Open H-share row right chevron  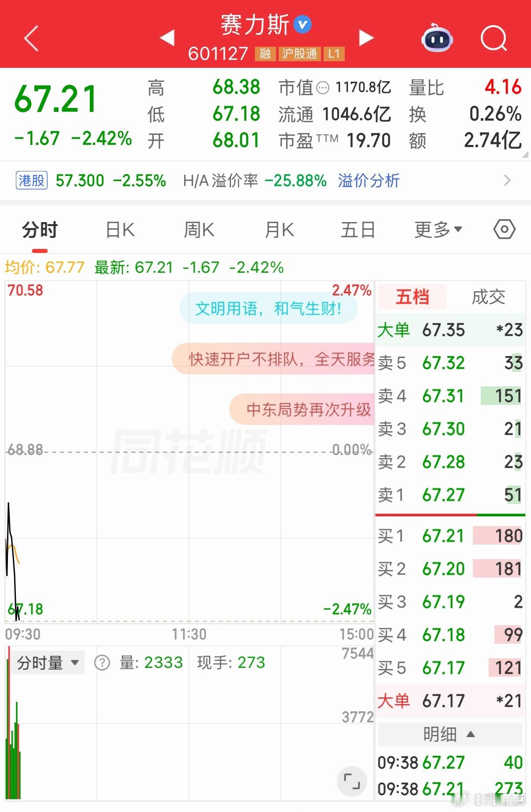(x=507, y=181)
